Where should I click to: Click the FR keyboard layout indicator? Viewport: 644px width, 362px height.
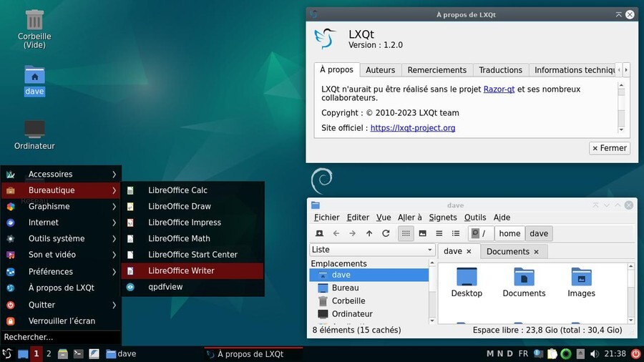click(523, 354)
